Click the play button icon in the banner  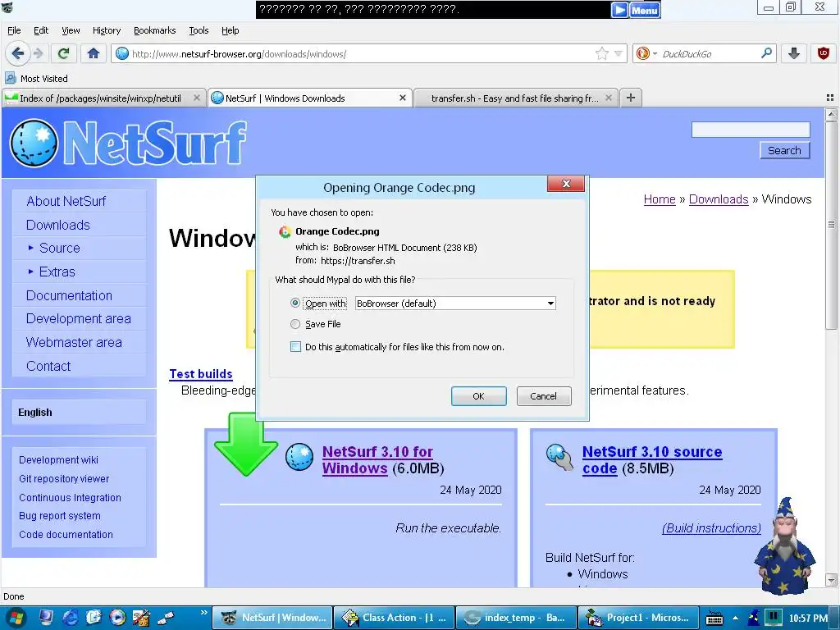point(619,10)
